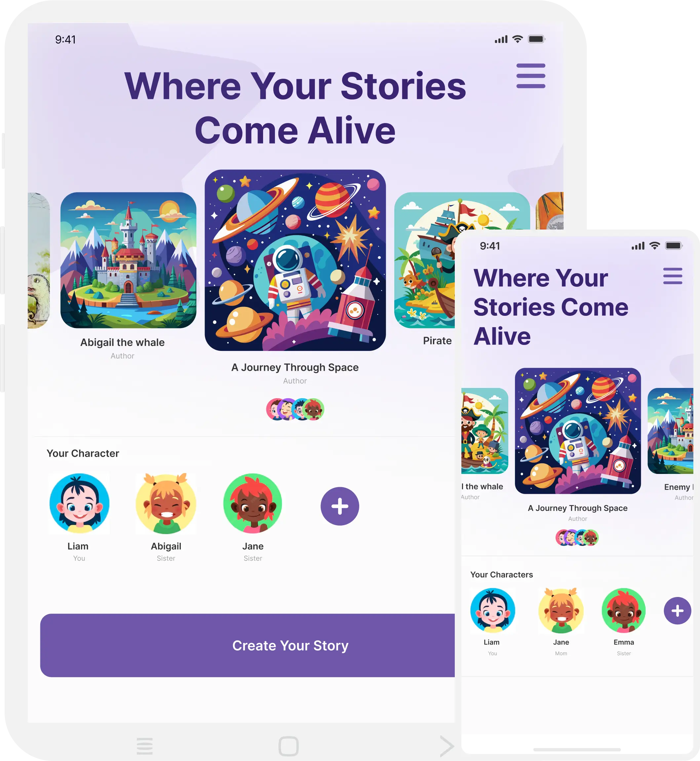Select Emma avatar on phone
The height and width of the screenshot is (761, 700).
point(623,611)
